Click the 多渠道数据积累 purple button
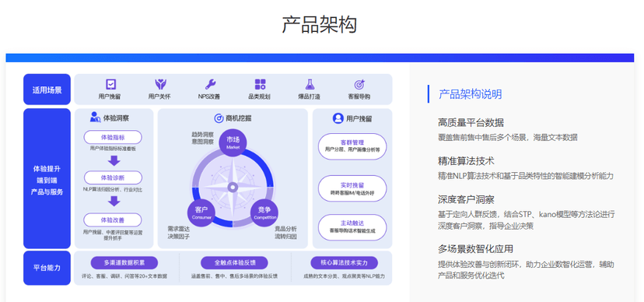Screen dimensions: 644x302 point(124,262)
